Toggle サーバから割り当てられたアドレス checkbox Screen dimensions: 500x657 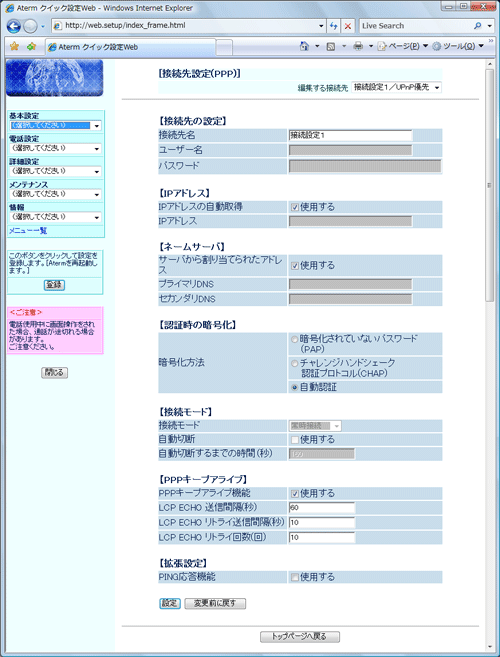point(295,266)
